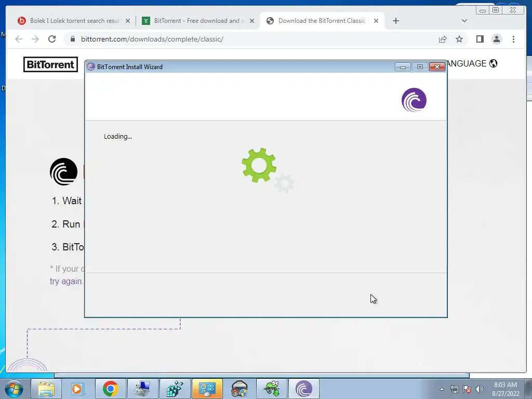Open the network status tray icon
Screen dimensions: 532x399
pos(454,389)
